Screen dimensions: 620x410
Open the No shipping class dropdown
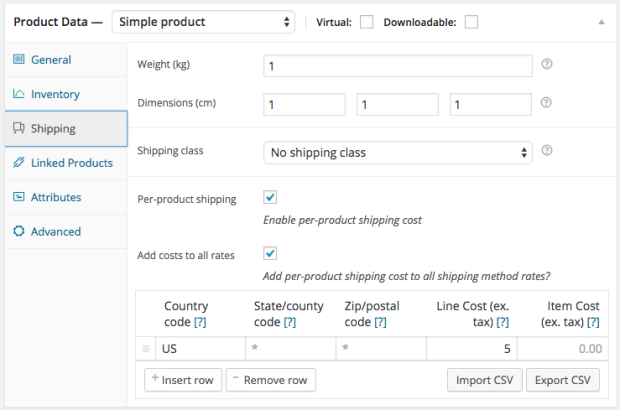[x=397, y=153]
